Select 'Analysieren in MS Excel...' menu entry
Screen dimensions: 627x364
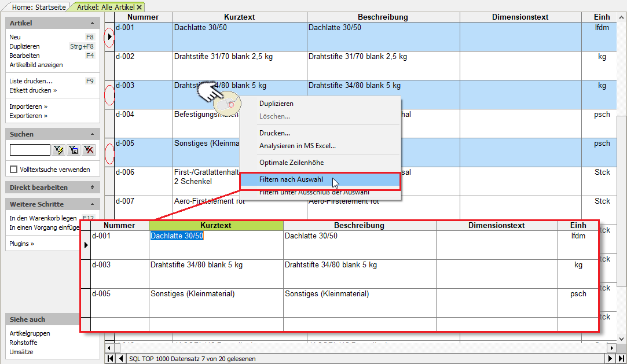(297, 146)
